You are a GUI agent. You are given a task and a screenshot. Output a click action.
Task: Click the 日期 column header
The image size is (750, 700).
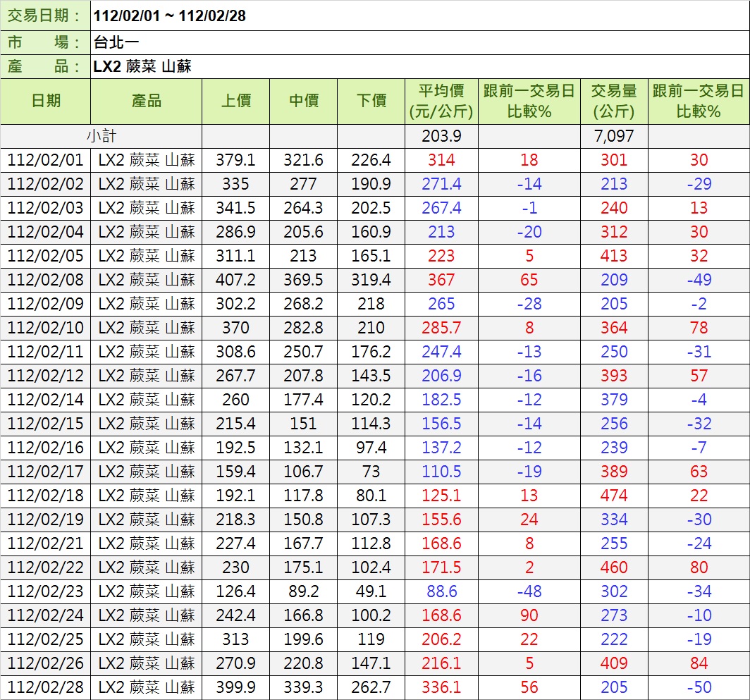[x=46, y=102]
